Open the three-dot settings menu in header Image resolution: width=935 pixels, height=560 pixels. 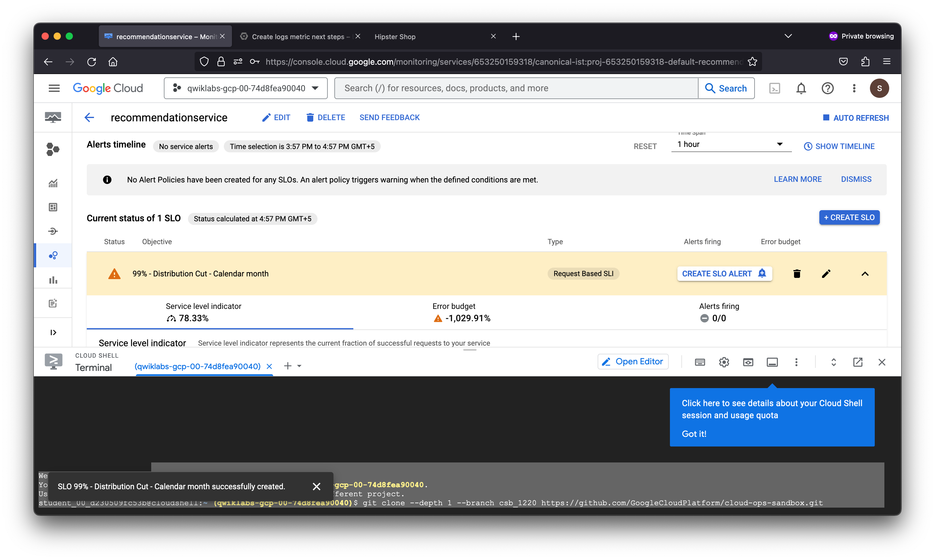coord(854,88)
